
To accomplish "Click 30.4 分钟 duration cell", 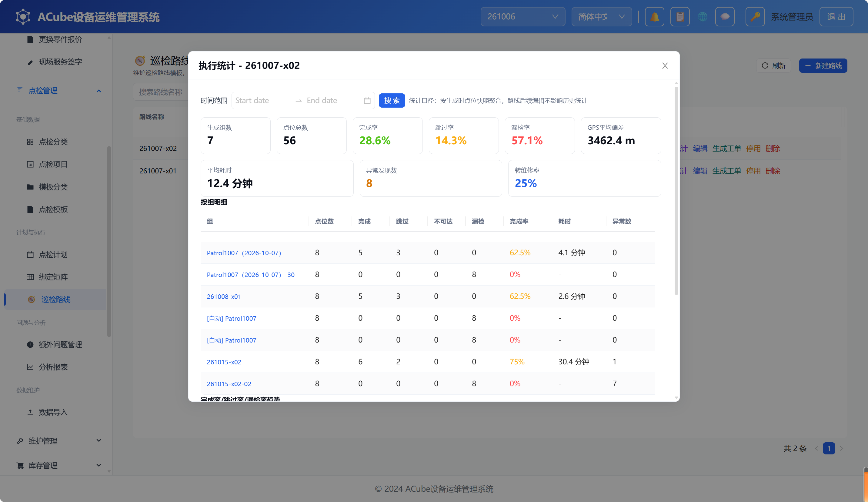I will click(x=573, y=362).
